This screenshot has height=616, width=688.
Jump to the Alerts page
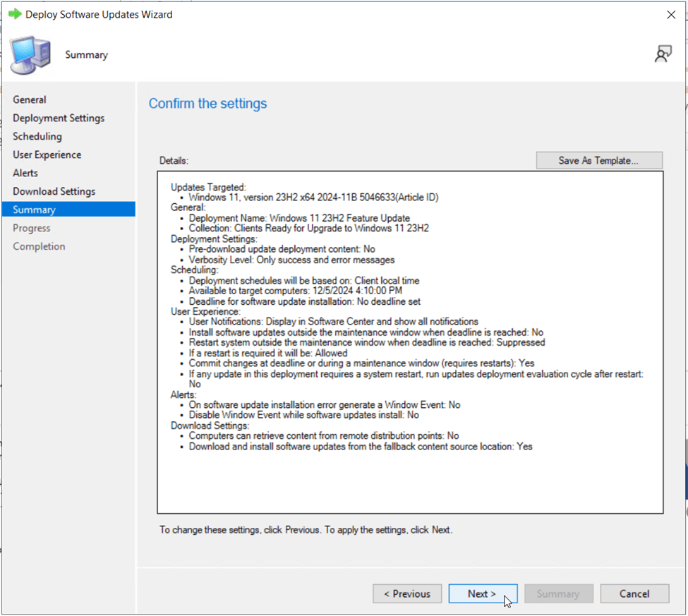pyautogui.click(x=25, y=173)
